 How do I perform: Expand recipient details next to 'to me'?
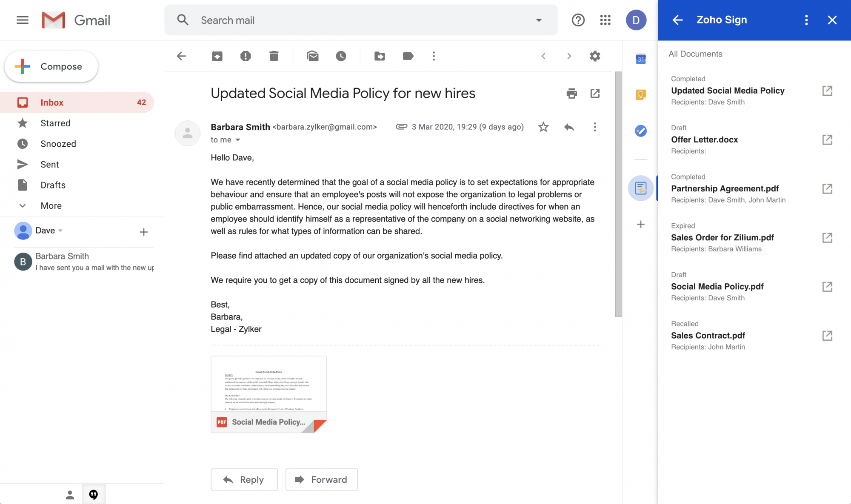(238, 140)
